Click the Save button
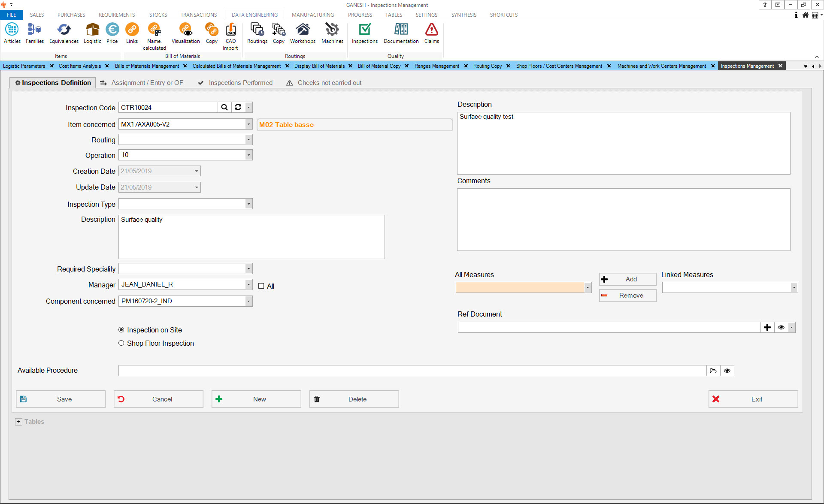 pos(61,399)
